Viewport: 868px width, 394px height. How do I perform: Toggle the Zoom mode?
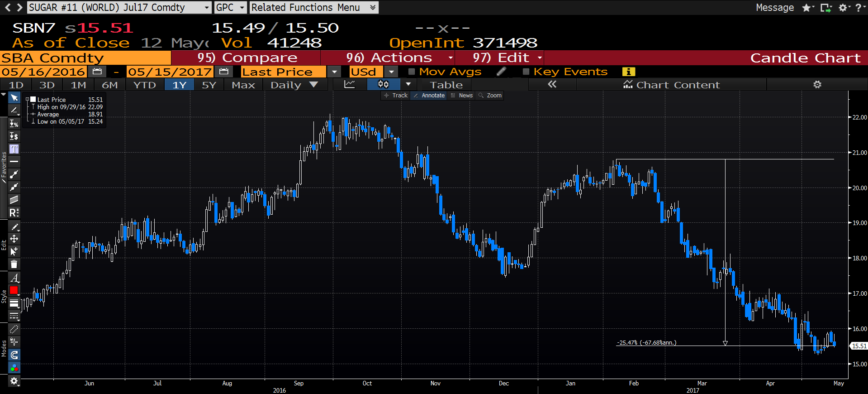click(490, 96)
